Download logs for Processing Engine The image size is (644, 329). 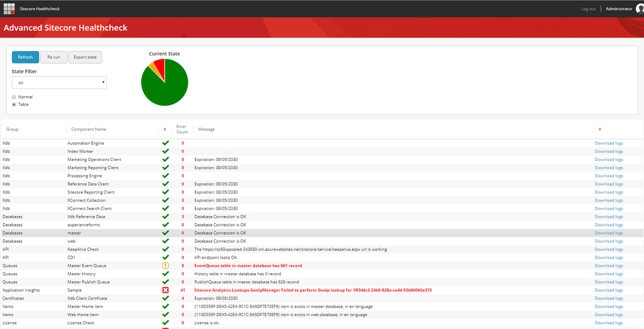click(609, 176)
